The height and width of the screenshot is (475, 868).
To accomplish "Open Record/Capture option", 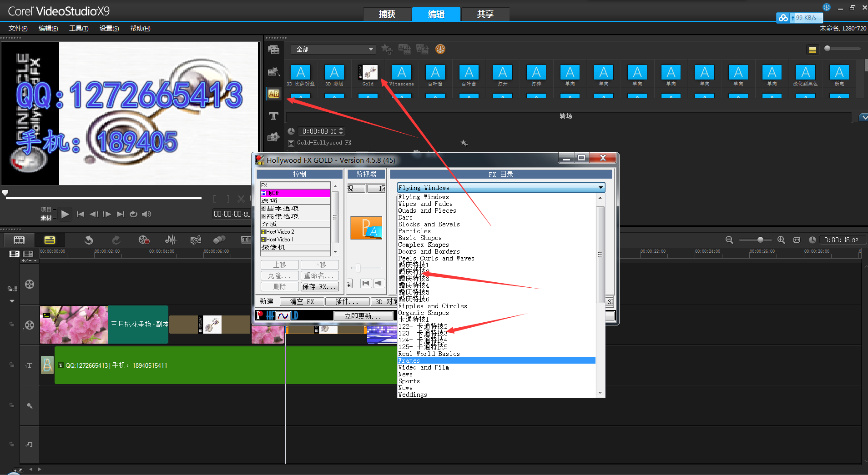I will point(144,240).
